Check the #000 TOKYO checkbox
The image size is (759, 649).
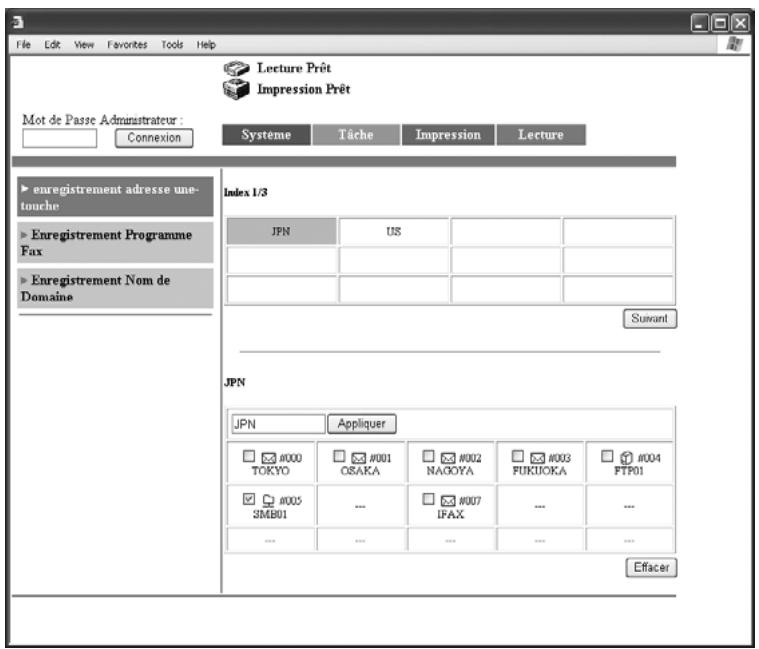tap(249, 456)
